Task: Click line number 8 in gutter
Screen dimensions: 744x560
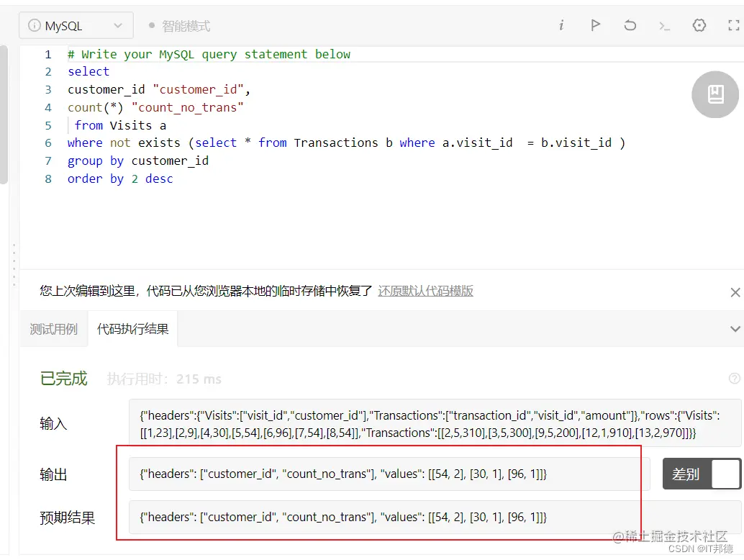Action: point(48,179)
